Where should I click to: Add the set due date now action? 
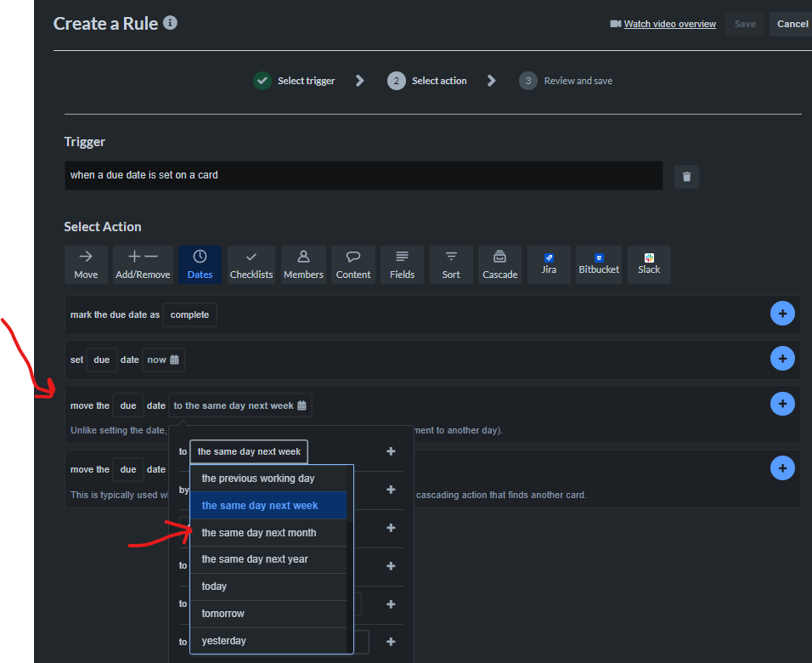click(x=782, y=359)
